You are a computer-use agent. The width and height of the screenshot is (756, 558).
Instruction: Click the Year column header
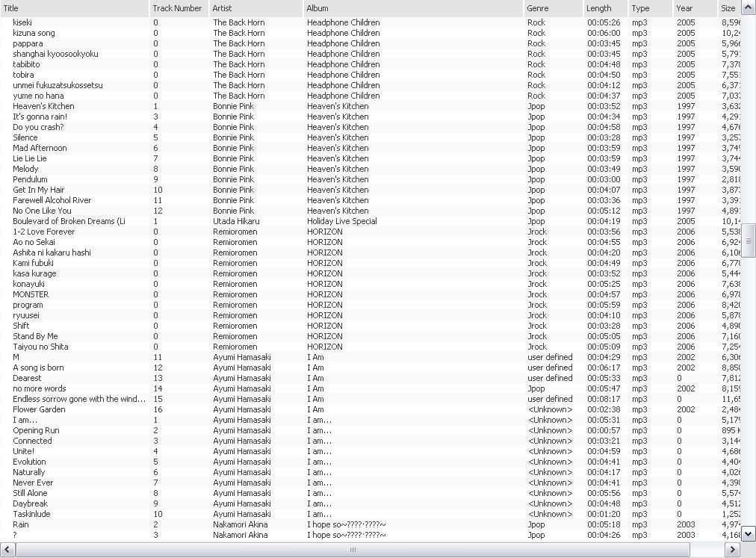[695, 8]
